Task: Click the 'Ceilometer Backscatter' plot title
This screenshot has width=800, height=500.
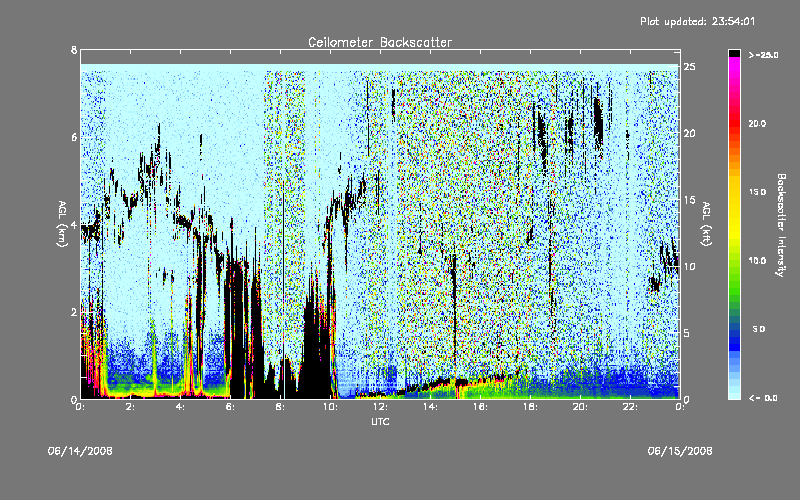Action: pos(380,42)
